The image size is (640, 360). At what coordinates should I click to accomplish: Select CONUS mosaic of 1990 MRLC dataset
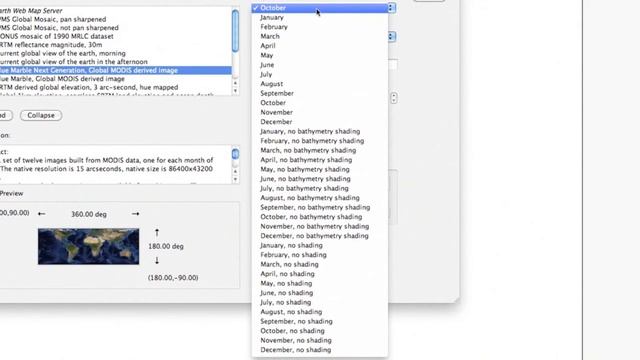pos(116,36)
